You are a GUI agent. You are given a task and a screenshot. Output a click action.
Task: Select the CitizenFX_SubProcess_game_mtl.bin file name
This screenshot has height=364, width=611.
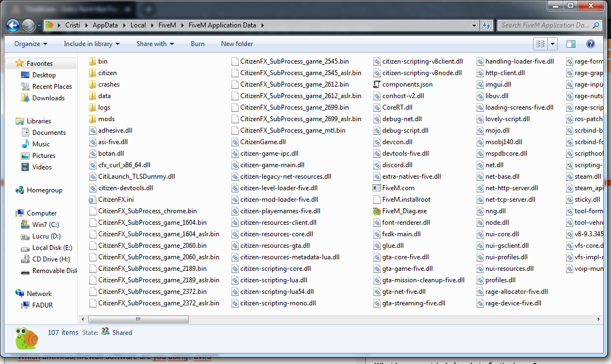293,130
